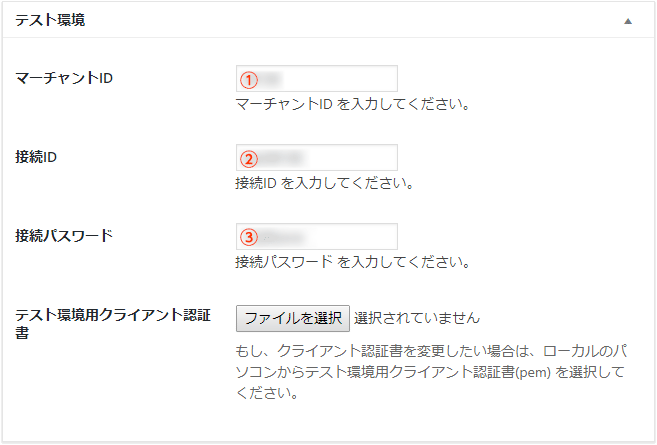
Task: Click the ファイルを選択 button
Action: (293, 318)
